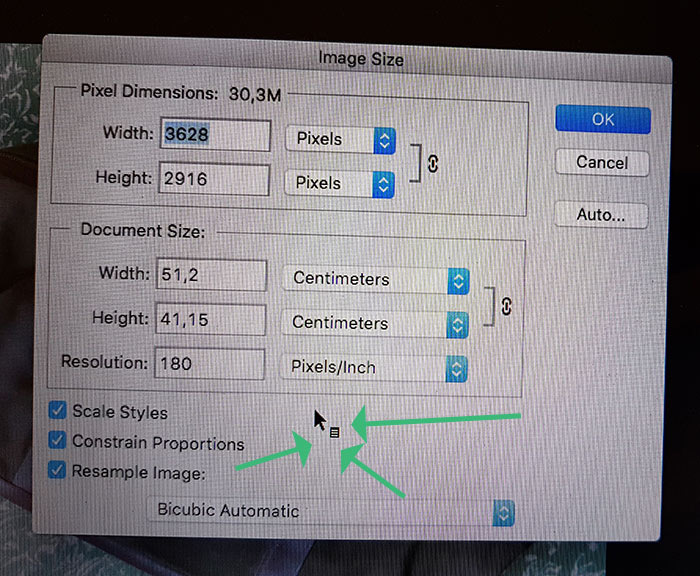Click the pixel Height field showing 2916

tap(214, 179)
